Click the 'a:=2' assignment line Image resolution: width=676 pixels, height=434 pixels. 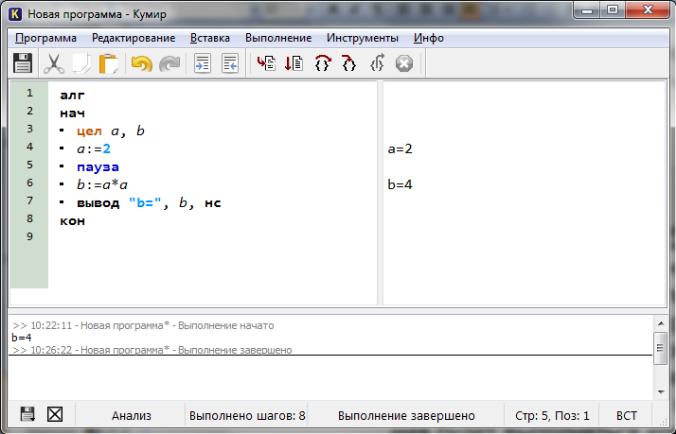coord(94,149)
